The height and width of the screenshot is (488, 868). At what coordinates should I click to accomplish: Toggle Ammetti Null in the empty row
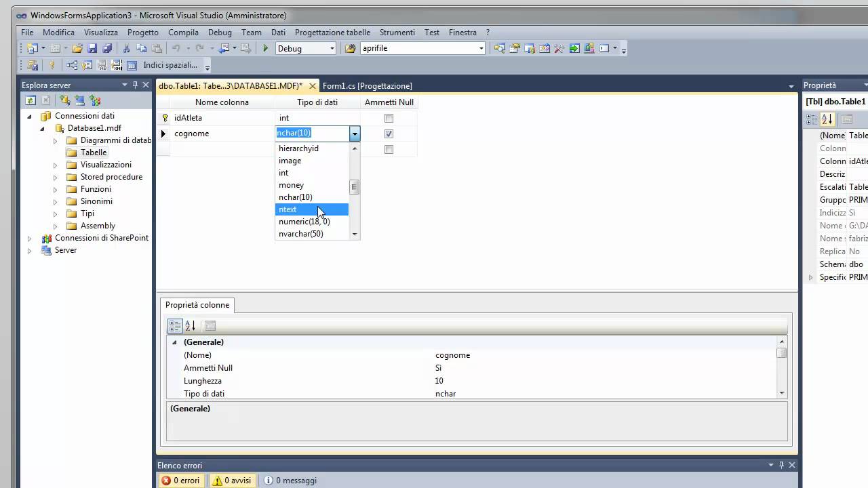[x=389, y=149]
